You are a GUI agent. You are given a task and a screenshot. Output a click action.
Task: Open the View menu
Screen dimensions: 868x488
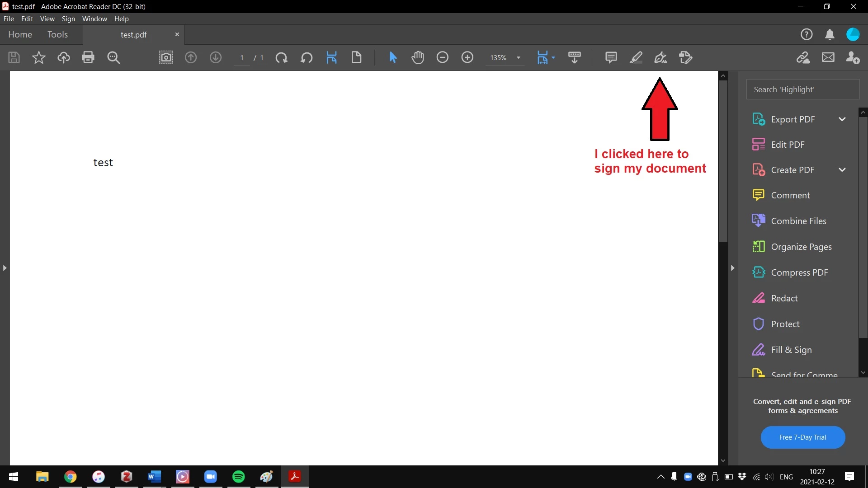click(x=47, y=19)
